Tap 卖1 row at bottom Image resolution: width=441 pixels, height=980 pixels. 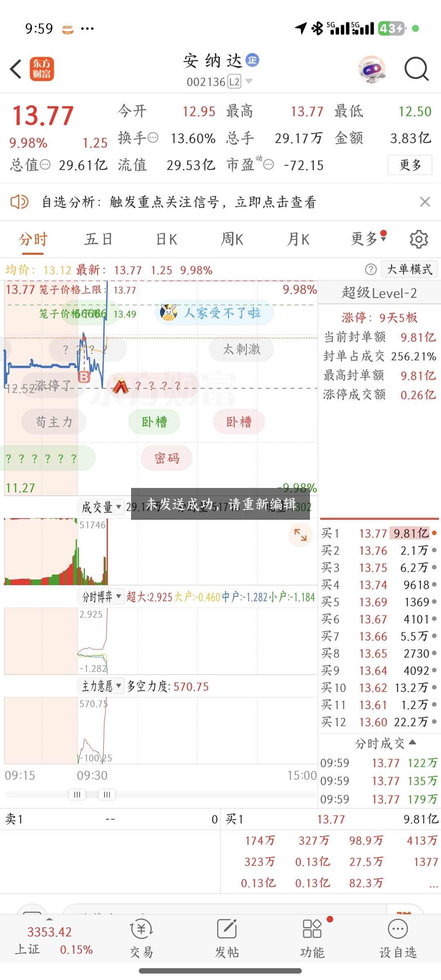(110, 819)
